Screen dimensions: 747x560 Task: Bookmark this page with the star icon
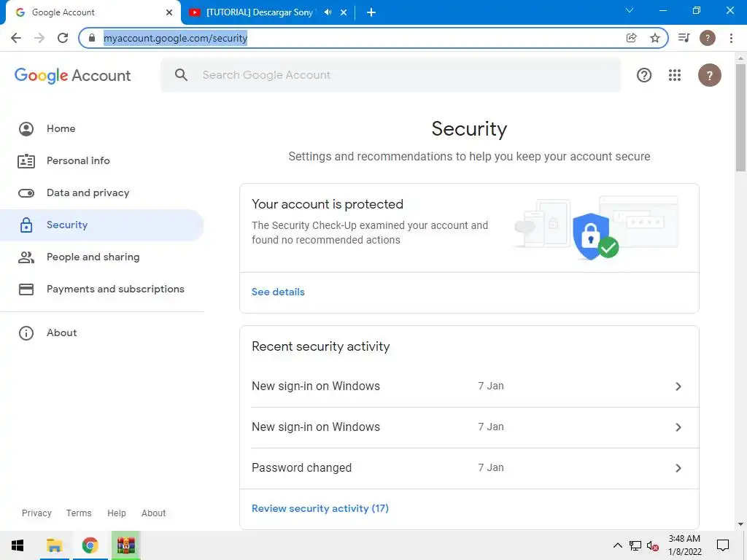click(x=655, y=38)
